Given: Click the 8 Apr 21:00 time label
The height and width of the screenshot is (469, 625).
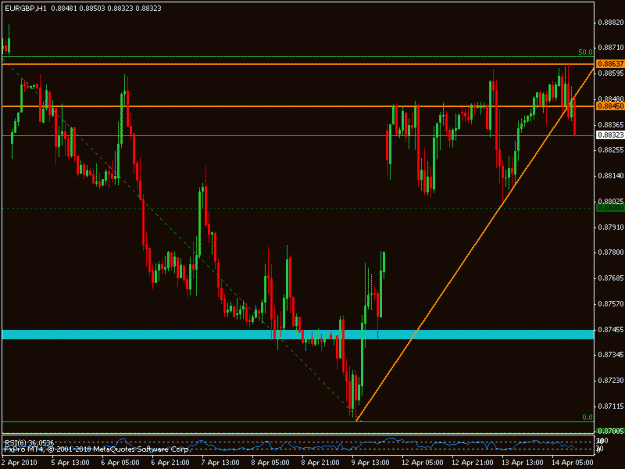Looking at the screenshot, I should (320, 463).
